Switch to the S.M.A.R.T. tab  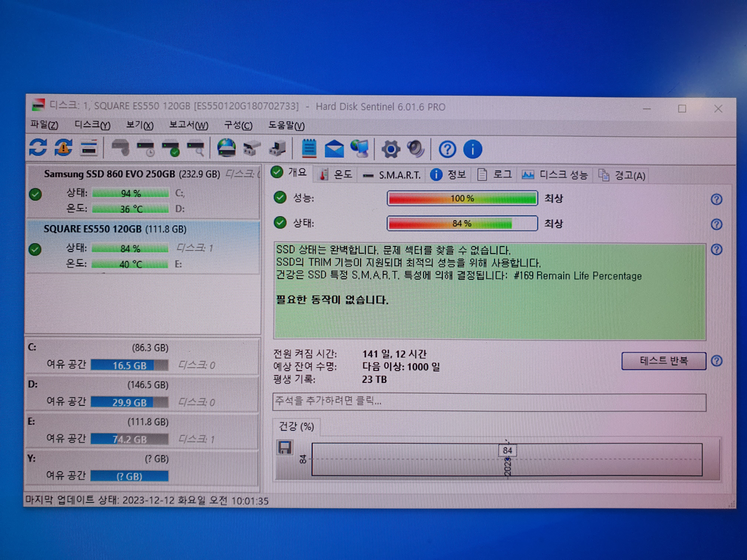tap(391, 175)
